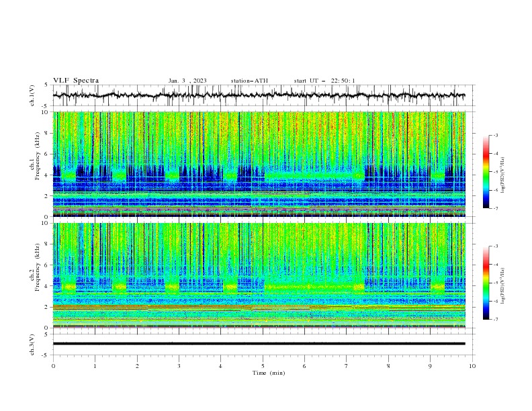Click inside the ch.1 spectrogram panel
The width and height of the screenshot is (532, 411).
tap(259, 164)
